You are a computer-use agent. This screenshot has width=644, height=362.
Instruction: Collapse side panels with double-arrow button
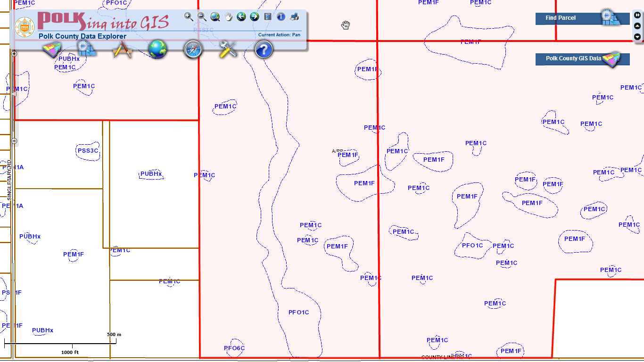[637, 15]
